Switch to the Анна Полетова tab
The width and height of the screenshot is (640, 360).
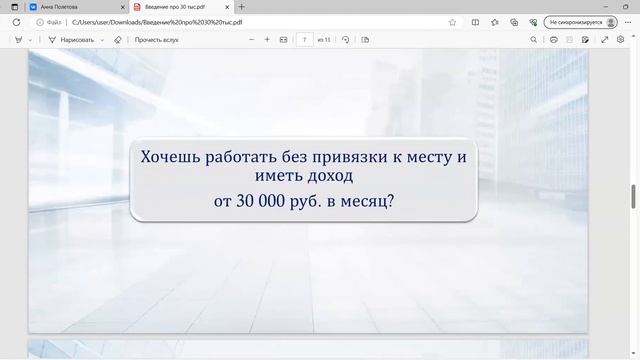coord(77,7)
